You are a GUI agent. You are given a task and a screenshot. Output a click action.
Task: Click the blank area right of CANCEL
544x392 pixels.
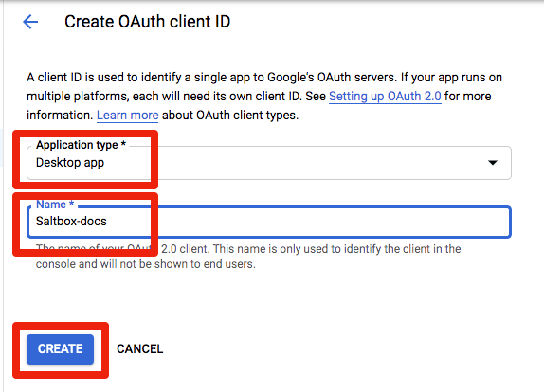[x=347, y=349]
